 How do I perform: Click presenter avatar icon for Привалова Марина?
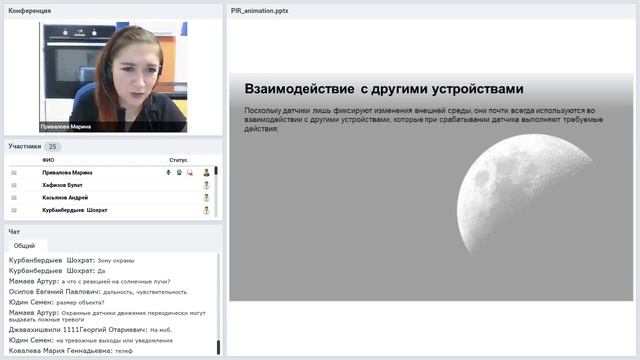tap(207, 173)
